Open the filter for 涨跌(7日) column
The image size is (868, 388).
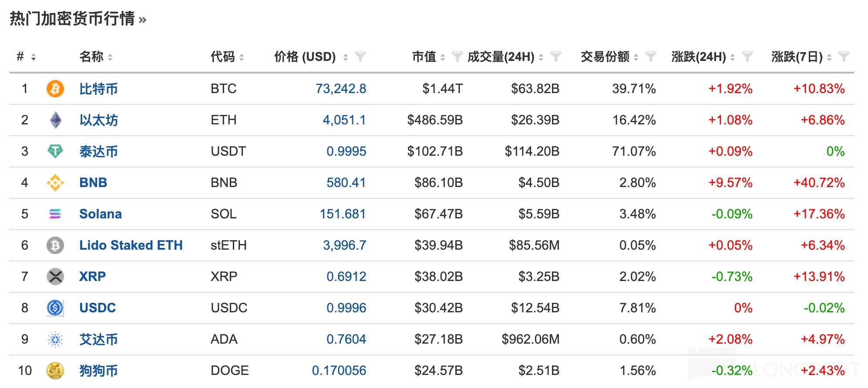pos(844,57)
